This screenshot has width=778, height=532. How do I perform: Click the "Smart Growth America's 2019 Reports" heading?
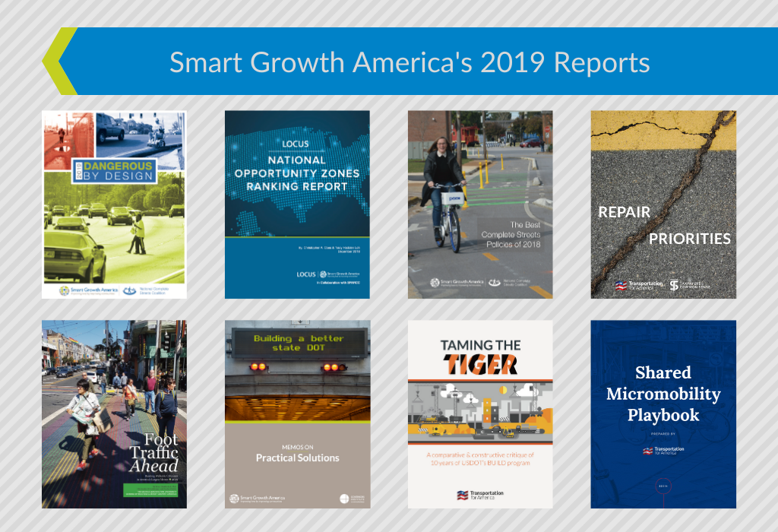410,62
